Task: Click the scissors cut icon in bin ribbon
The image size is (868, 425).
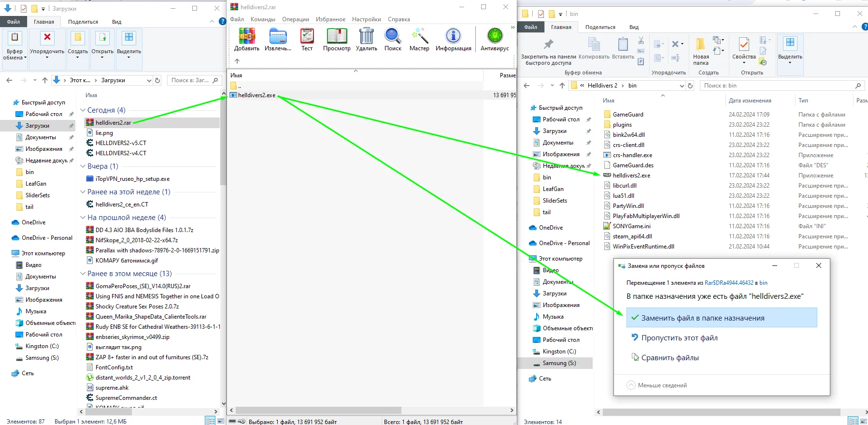Action: pyautogui.click(x=641, y=40)
